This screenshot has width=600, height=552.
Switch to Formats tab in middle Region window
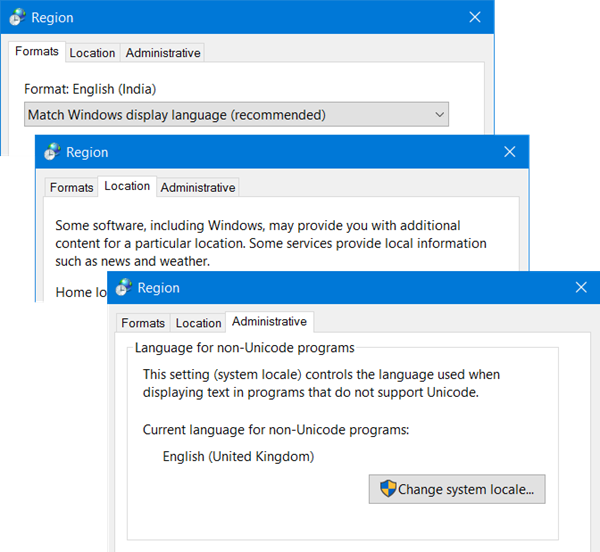pyautogui.click(x=72, y=187)
